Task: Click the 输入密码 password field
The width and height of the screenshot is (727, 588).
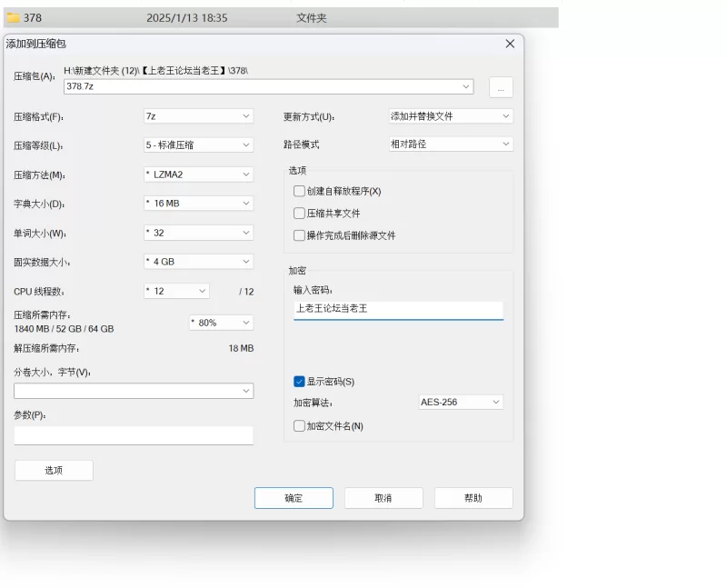Action: pos(398,310)
